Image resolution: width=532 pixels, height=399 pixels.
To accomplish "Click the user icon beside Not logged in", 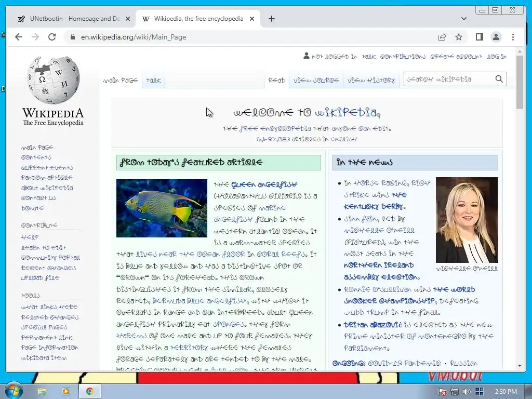I will (x=307, y=56).
